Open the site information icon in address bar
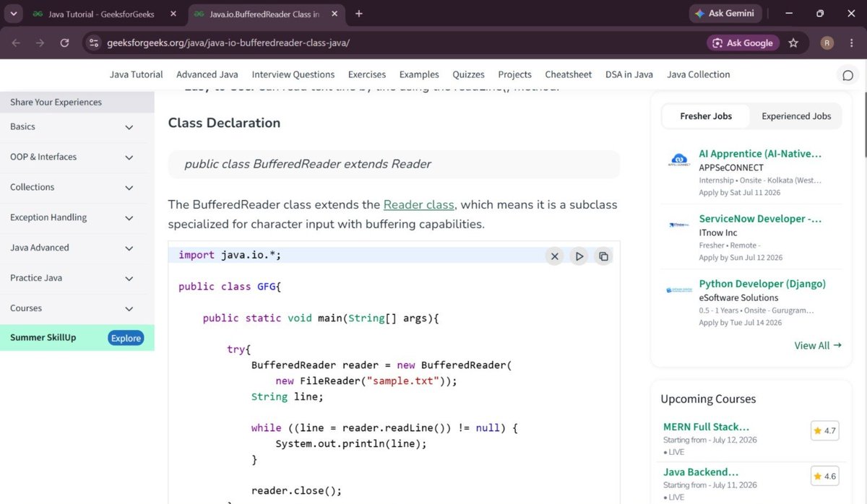 pyautogui.click(x=93, y=43)
